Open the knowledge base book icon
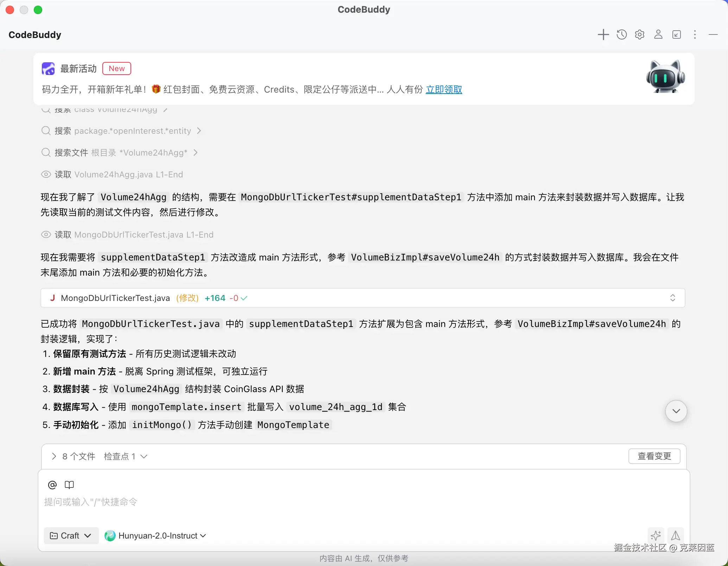Viewport: 728px width, 566px height. [x=69, y=485]
